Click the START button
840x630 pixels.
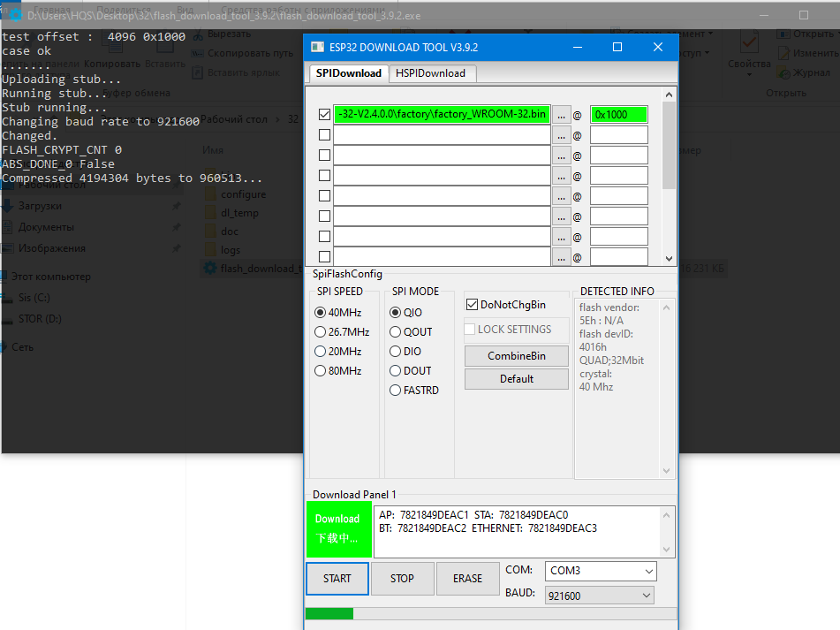337,579
